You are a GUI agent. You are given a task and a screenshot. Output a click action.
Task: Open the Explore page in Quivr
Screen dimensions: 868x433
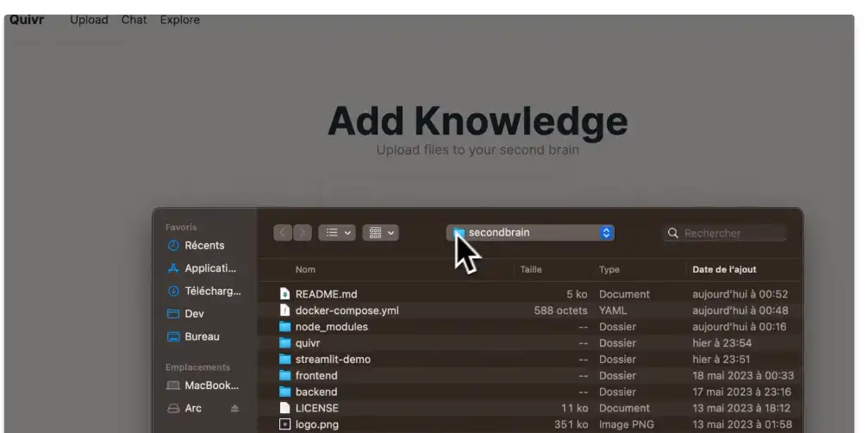click(x=180, y=20)
